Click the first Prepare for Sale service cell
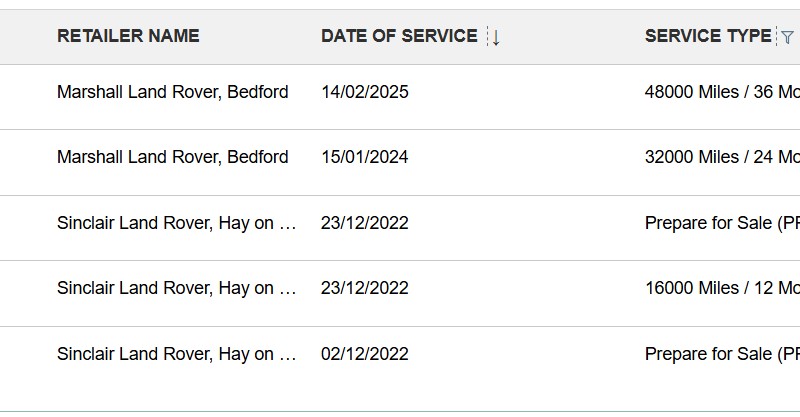This screenshot has height=417, width=800. coord(722,223)
